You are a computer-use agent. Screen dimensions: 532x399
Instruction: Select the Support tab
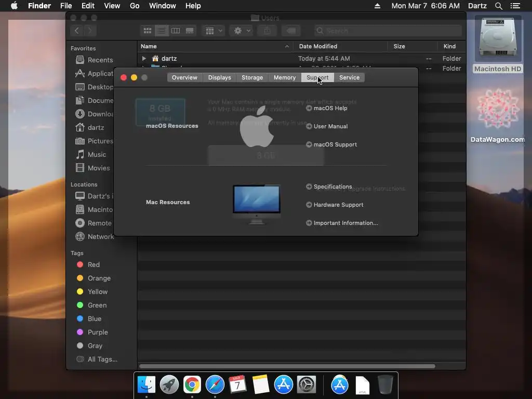coord(317,77)
